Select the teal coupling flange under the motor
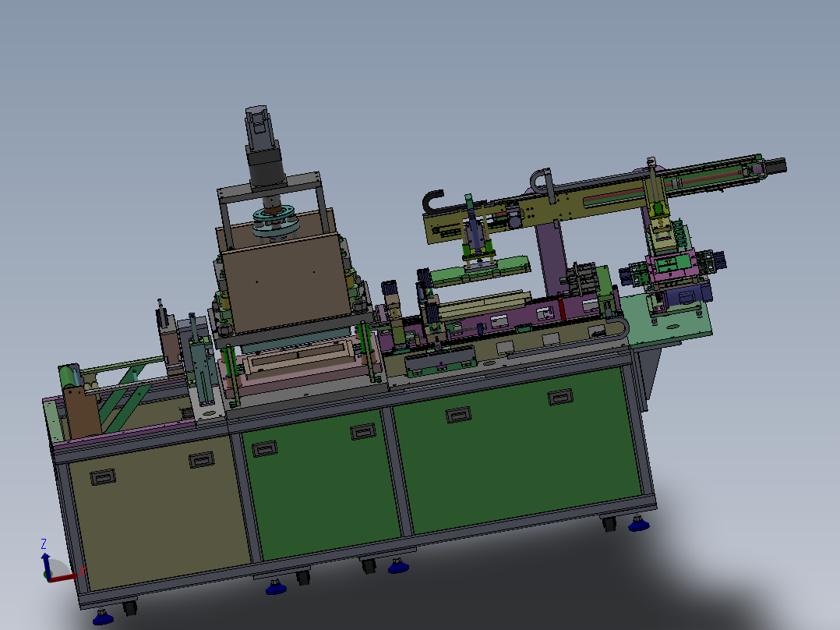 [275, 221]
